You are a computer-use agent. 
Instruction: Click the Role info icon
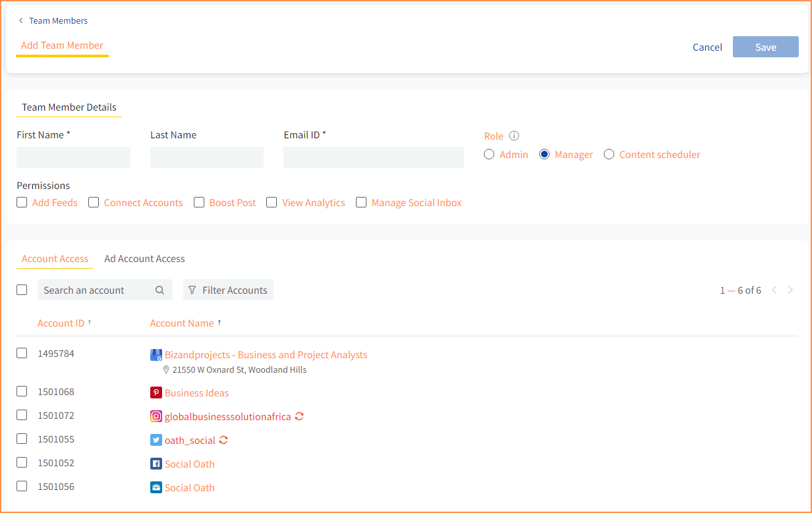click(514, 136)
